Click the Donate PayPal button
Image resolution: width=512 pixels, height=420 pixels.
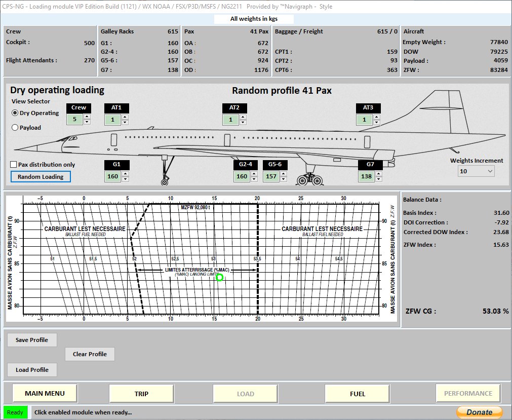point(479,412)
